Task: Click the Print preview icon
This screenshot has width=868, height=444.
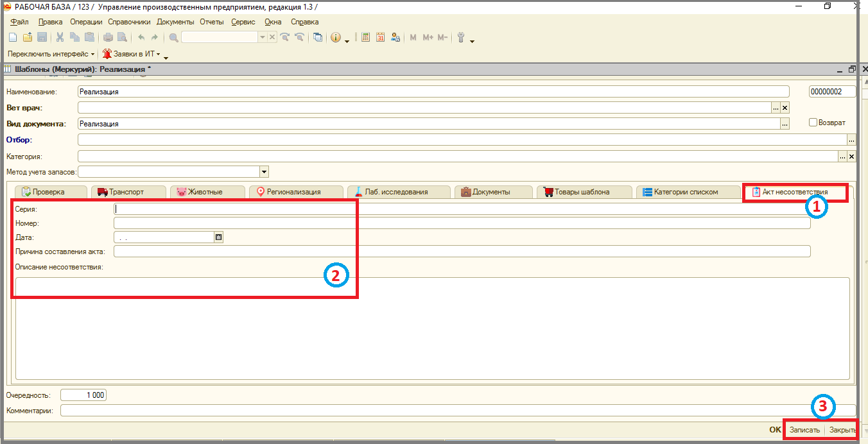Action: tap(122, 37)
